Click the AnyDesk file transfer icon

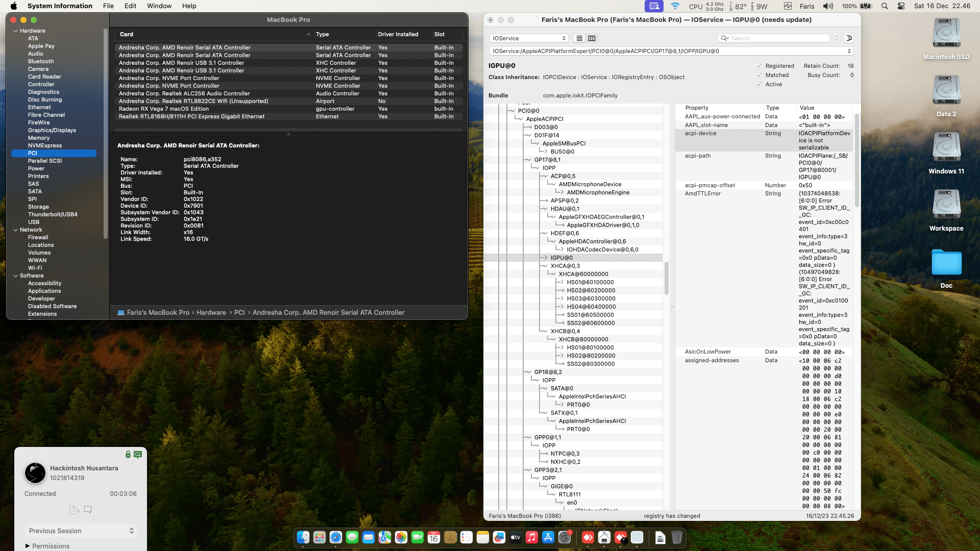coord(73,510)
